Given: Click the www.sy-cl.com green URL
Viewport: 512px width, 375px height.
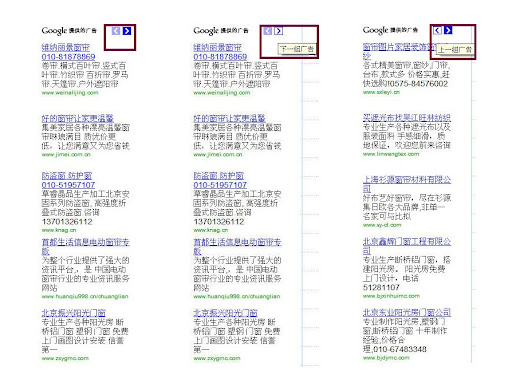Looking at the screenshot, I should 382,225.
